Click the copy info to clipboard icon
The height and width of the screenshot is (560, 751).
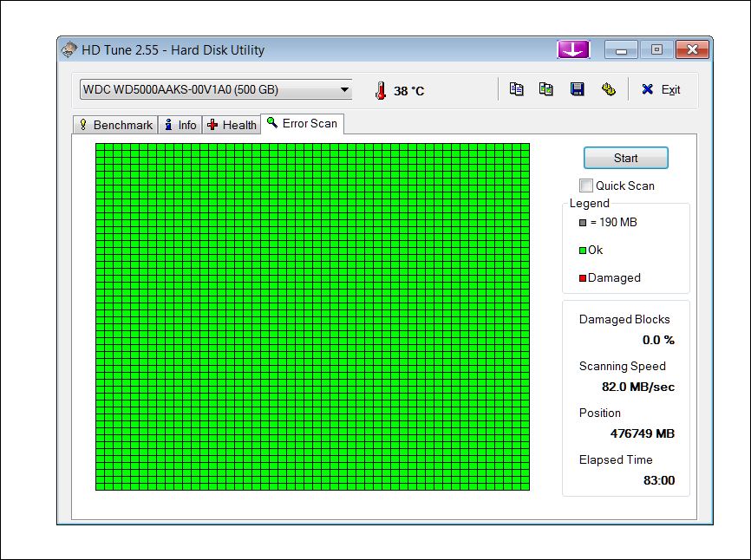click(x=516, y=89)
